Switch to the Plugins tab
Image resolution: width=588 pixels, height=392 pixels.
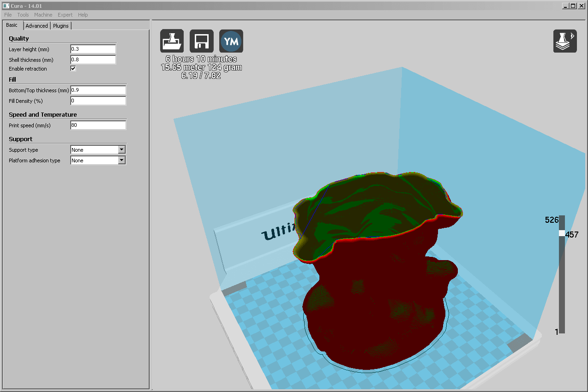(61, 26)
